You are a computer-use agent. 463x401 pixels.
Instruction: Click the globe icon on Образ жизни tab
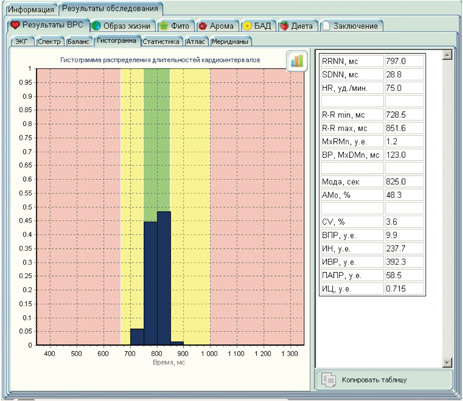96,26
